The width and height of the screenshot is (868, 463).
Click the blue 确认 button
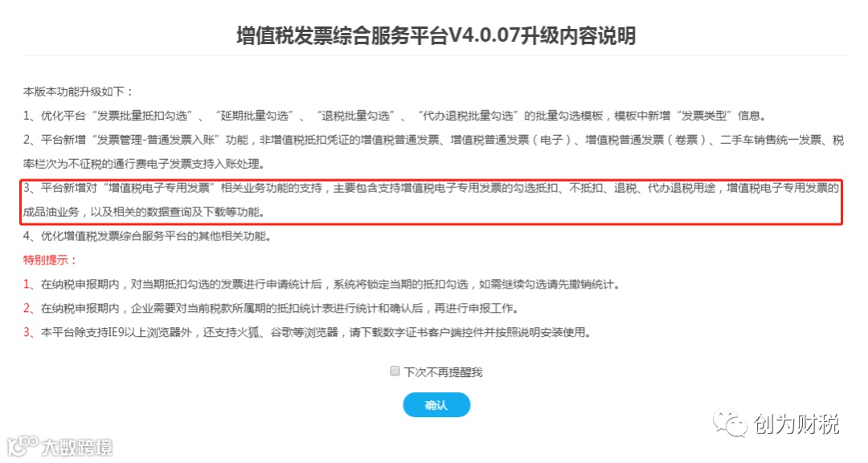click(x=436, y=405)
